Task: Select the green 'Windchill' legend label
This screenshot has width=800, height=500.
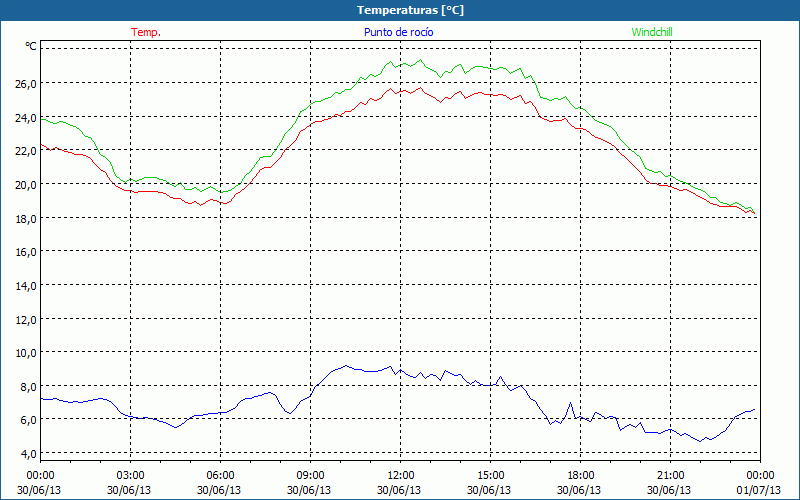Action: (652, 32)
